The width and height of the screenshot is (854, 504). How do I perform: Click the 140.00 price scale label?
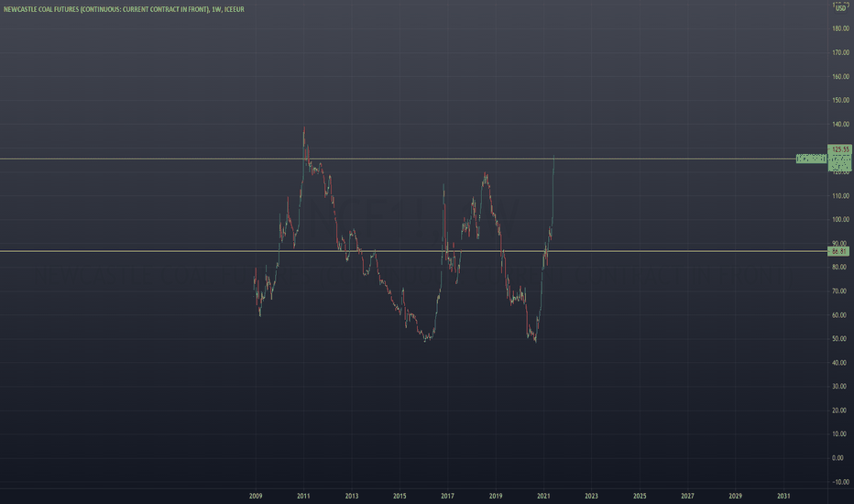coord(840,124)
